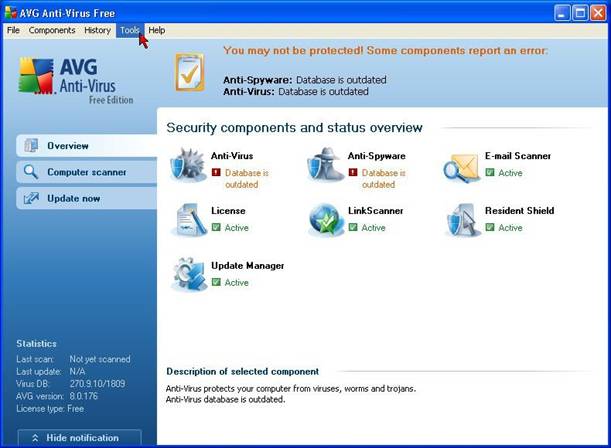Viewport: 611px width, 448px height.
Task: Click Update Manager green Active icon
Action: point(216,282)
